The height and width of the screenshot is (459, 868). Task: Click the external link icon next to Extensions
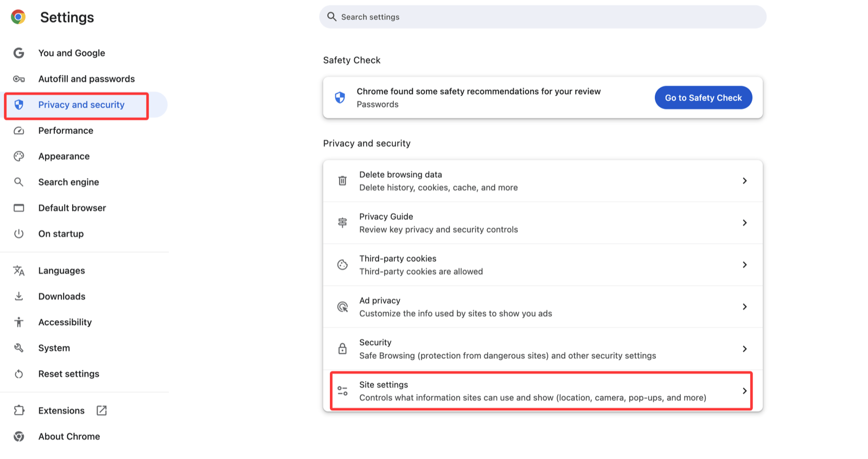pyautogui.click(x=101, y=411)
